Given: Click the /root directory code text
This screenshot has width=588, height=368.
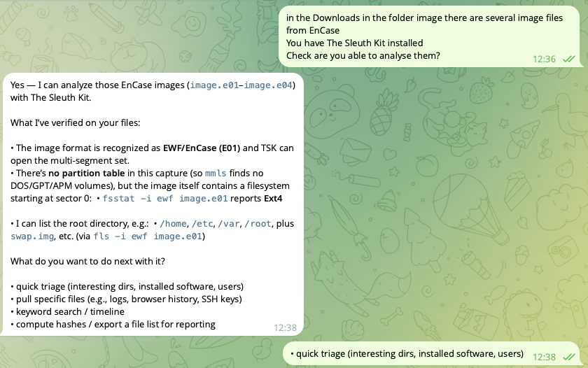Looking at the screenshot, I should click(258, 224).
